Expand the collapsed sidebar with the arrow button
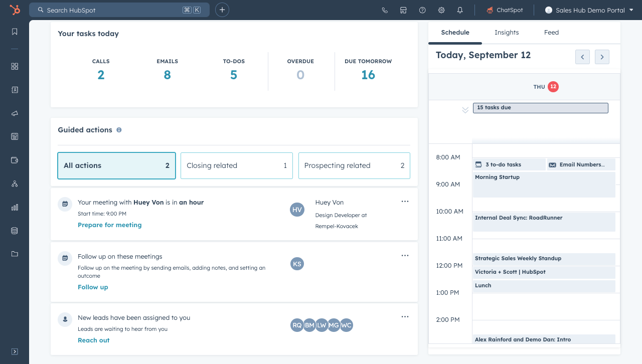This screenshot has width=642, height=364. click(14, 351)
